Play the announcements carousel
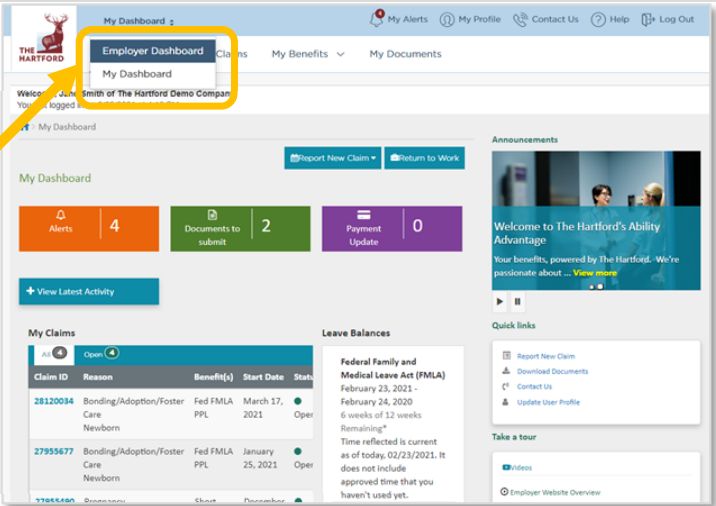Screen dimensions: 716x506 pyautogui.click(x=500, y=301)
